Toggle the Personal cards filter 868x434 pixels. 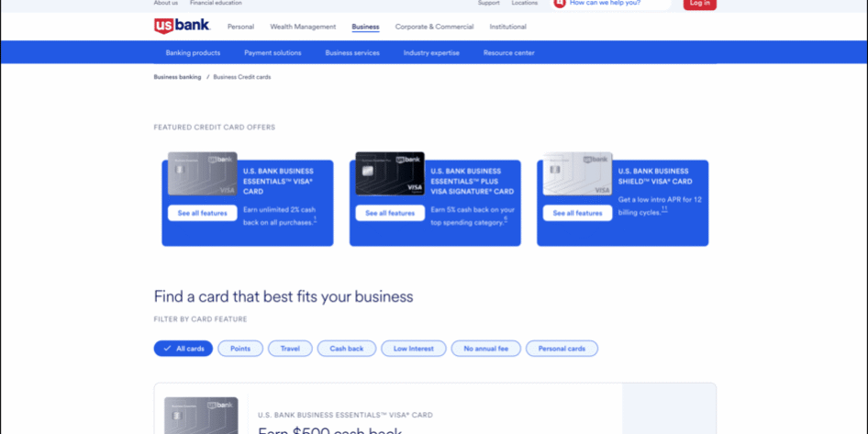[x=562, y=349]
